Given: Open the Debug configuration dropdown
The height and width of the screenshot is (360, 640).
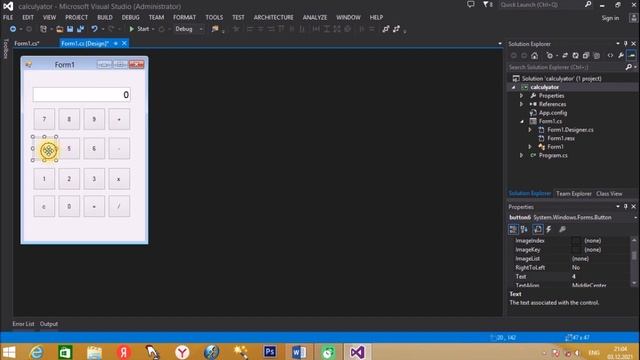Looking at the screenshot, I should 189,29.
